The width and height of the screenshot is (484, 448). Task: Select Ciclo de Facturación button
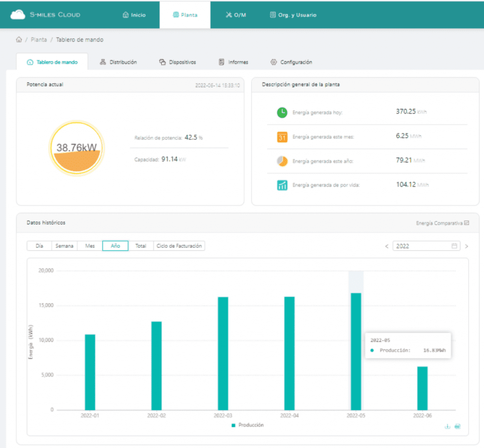179,246
